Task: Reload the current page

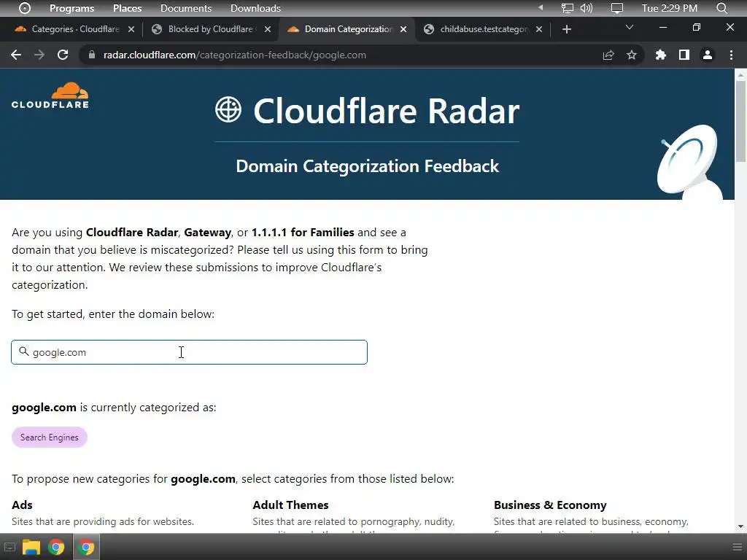Action: 63,55
